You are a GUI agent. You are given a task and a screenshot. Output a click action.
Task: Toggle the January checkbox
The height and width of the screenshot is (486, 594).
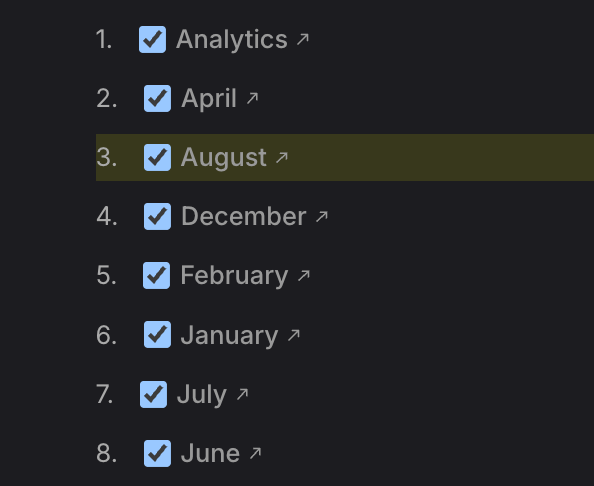(x=157, y=334)
